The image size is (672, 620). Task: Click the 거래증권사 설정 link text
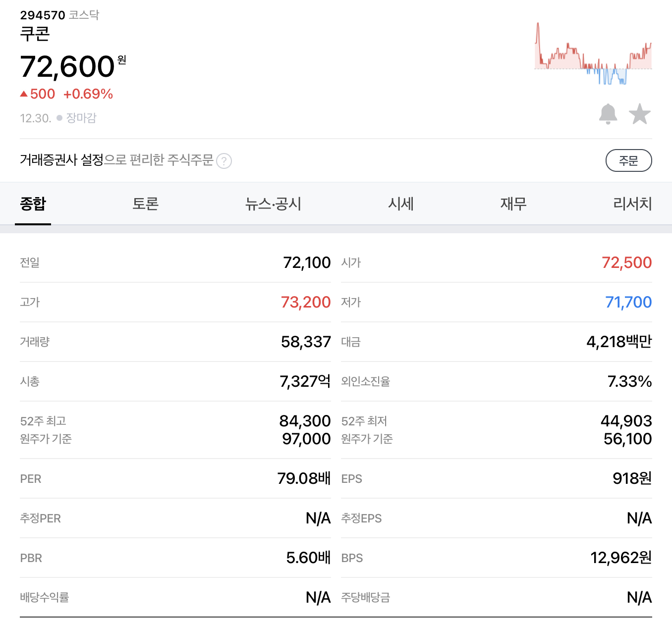[61, 160]
